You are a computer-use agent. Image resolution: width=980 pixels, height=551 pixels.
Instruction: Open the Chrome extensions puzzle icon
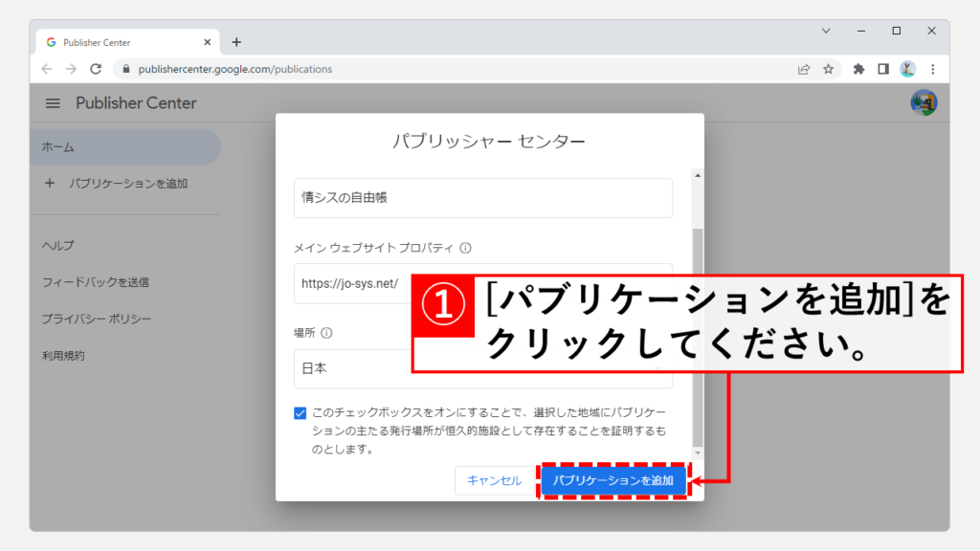pyautogui.click(x=858, y=69)
